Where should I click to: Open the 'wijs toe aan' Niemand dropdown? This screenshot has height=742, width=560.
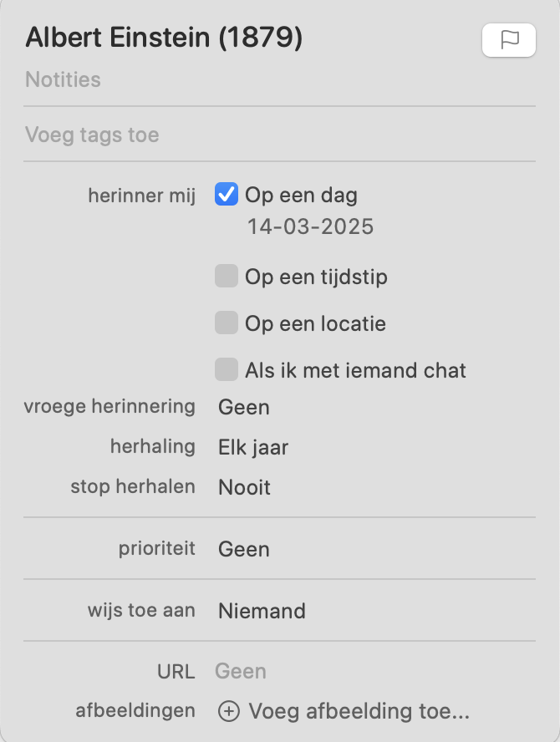(262, 611)
